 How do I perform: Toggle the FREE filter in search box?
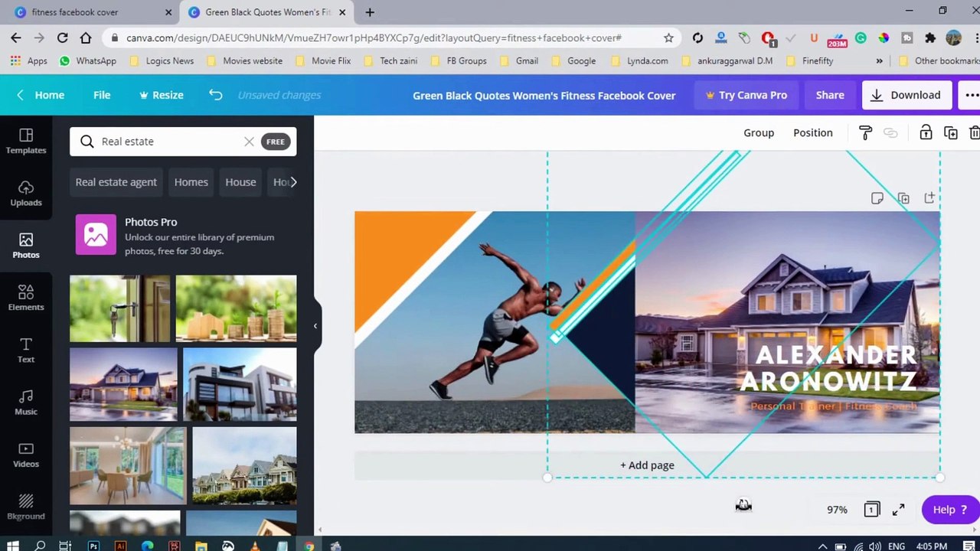(x=275, y=142)
